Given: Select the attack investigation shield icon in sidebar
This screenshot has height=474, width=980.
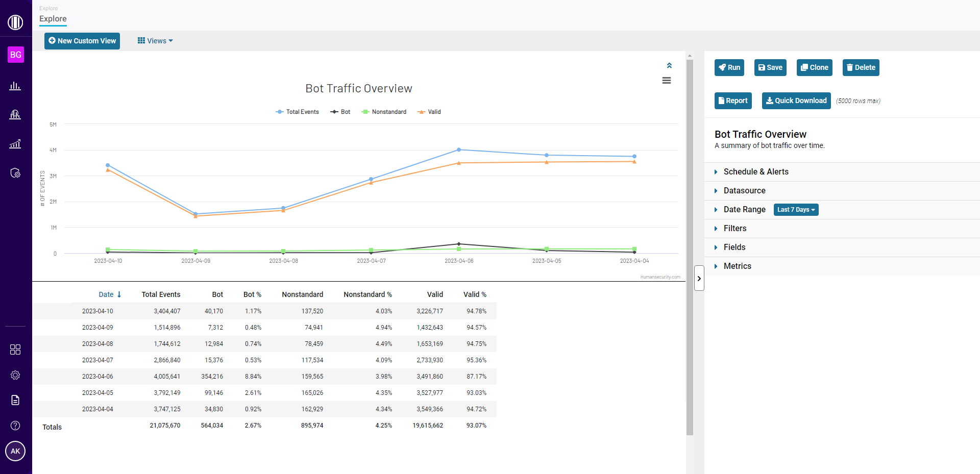Looking at the screenshot, I should pyautogui.click(x=15, y=115).
